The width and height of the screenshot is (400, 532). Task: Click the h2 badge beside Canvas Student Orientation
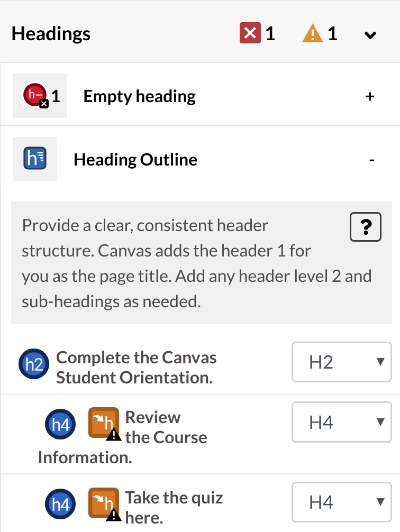pos(34,364)
